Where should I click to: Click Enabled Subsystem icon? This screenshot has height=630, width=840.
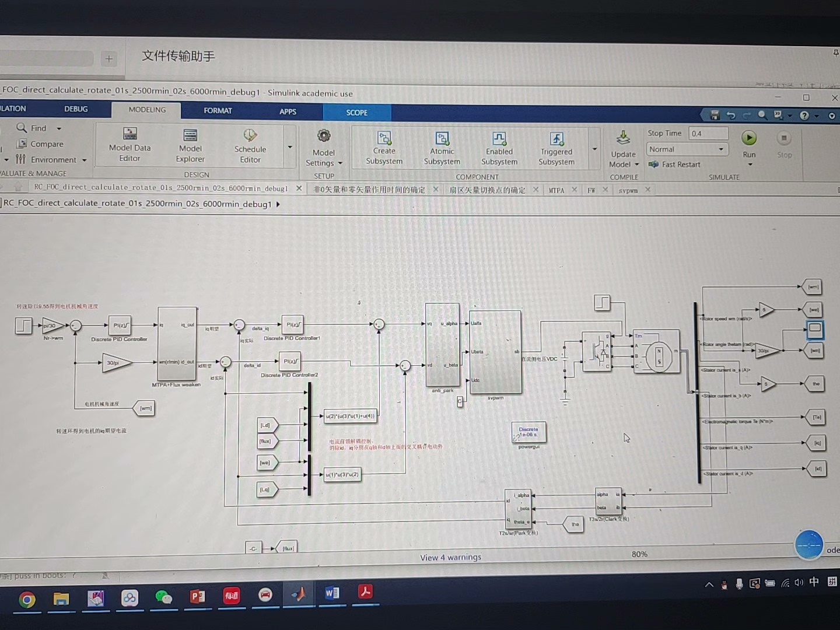[x=499, y=139]
